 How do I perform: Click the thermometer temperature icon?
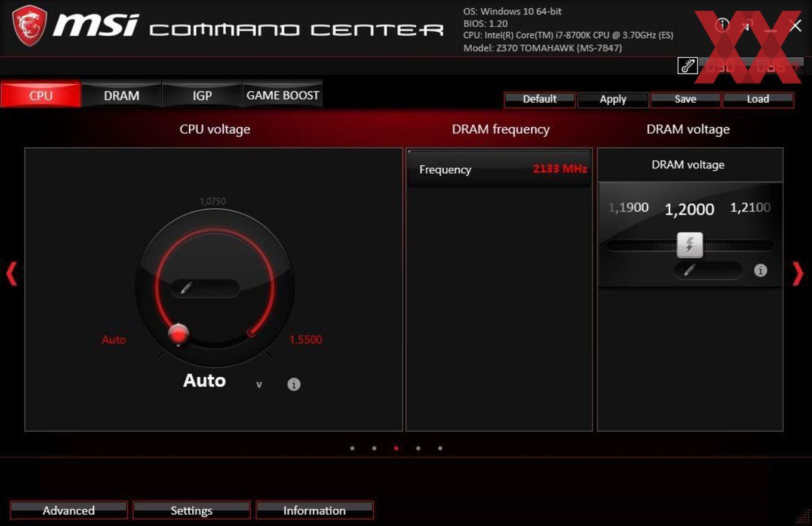click(x=688, y=66)
